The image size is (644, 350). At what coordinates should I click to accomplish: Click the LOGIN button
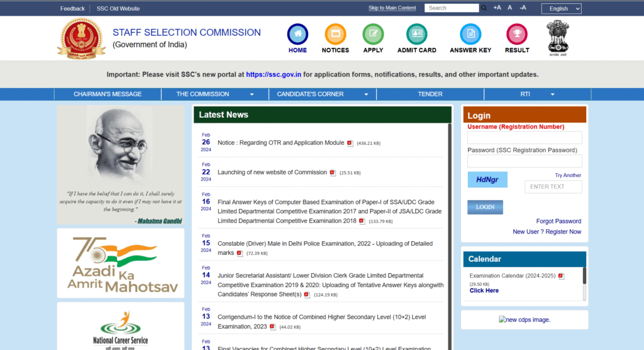[485, 207]
